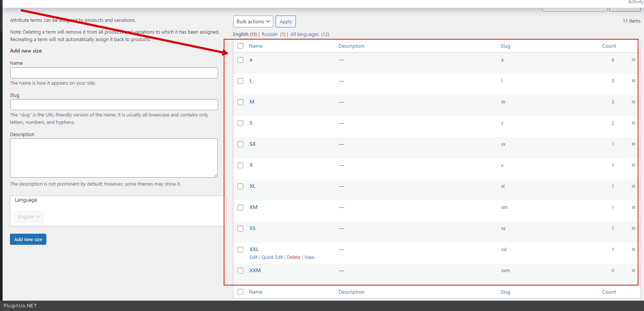The width and height of the screenshot is (644, 311).
Task: Tick the checkbox for size L
Action: [240, 81]
